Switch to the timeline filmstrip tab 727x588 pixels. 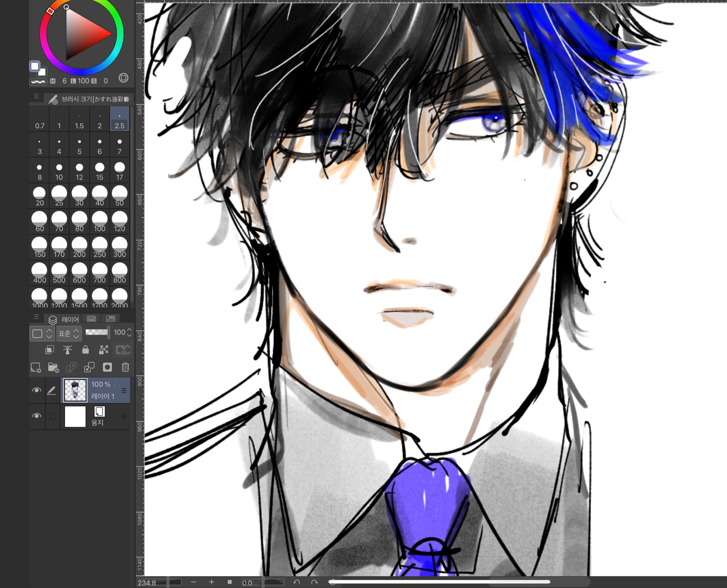pyautogui.click(x=91, y=319)
